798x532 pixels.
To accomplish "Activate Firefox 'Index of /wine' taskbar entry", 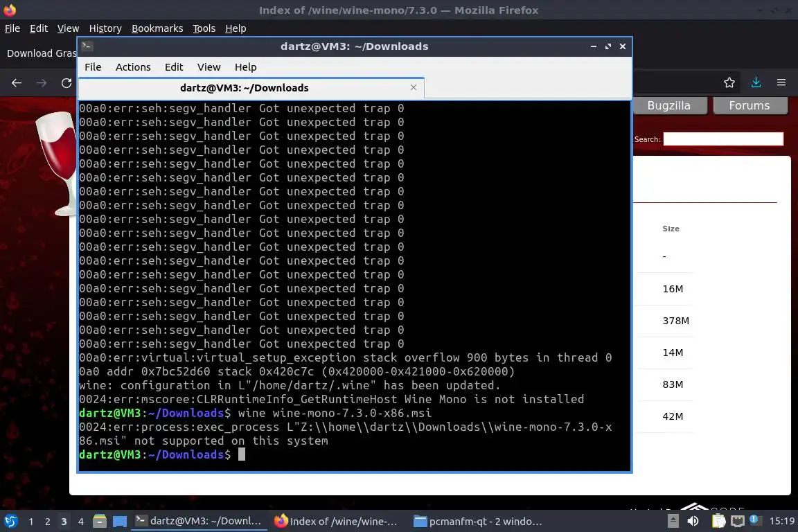I will (x=336, y=521).
